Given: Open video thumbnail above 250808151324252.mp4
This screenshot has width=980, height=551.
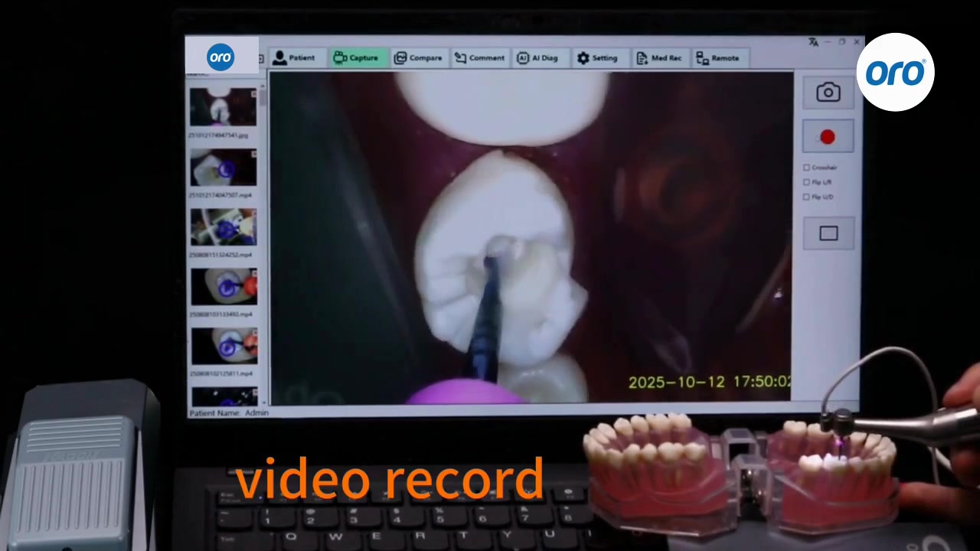Looking at the screenshot, I should pos(223,227).
